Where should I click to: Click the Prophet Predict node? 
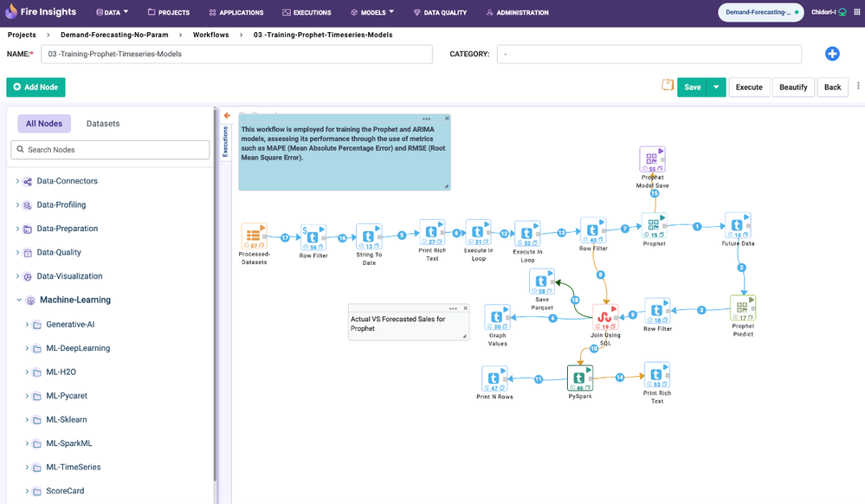[742, 309]
